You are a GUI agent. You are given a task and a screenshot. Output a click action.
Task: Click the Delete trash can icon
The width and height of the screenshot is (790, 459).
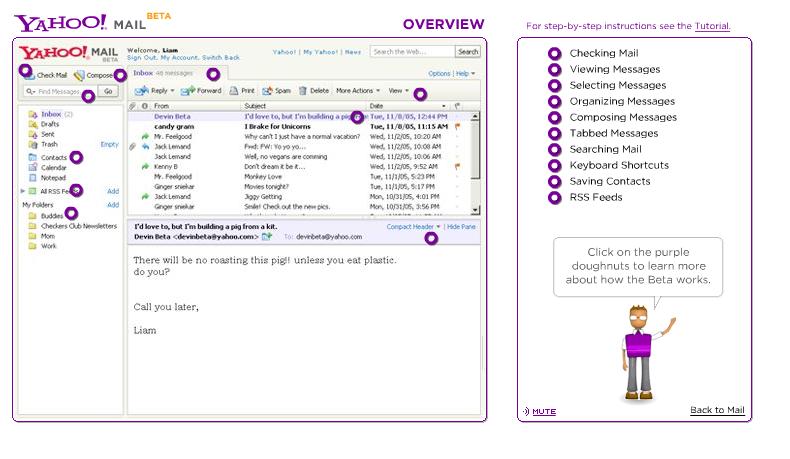[x=303, y=91]
